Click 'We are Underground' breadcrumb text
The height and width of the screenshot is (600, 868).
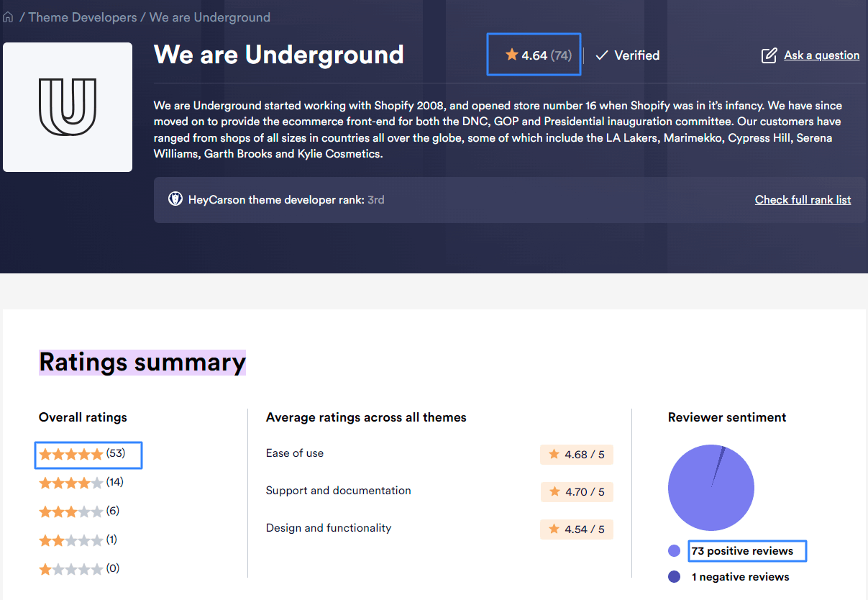pos(210,17)
